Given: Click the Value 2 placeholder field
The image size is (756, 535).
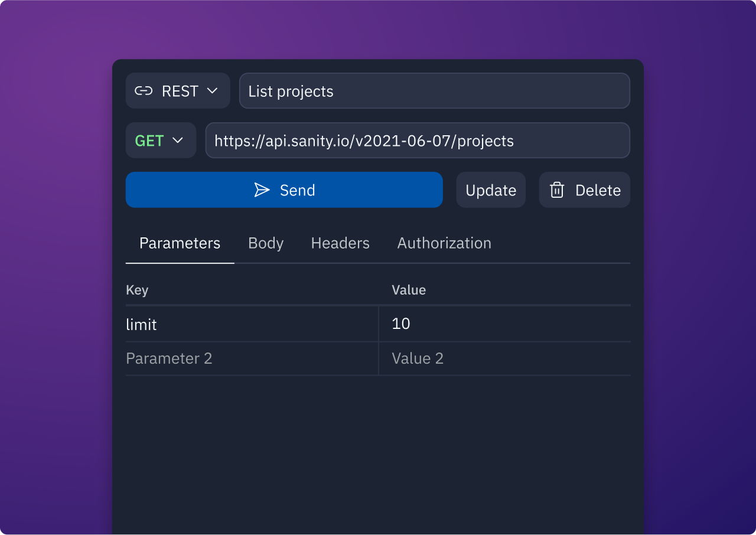Looking at the screenshot, I should pos(505,358).
